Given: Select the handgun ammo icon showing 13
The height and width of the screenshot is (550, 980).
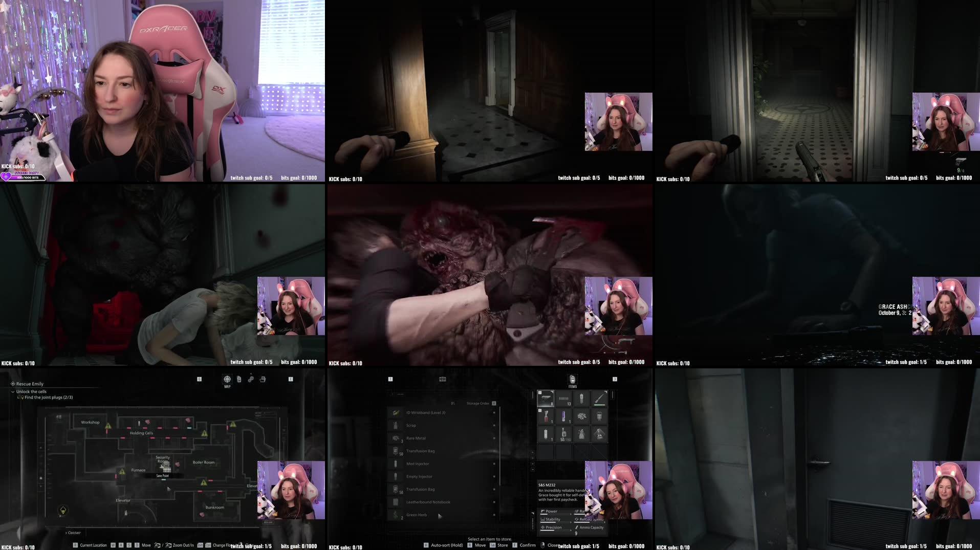Looking at the screenshot, I should [x=564, y=400].
